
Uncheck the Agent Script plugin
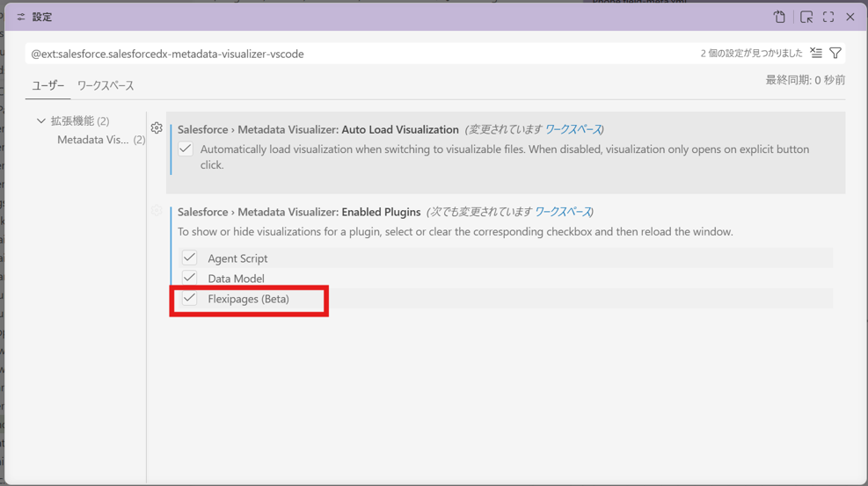[x=189, y=258]
